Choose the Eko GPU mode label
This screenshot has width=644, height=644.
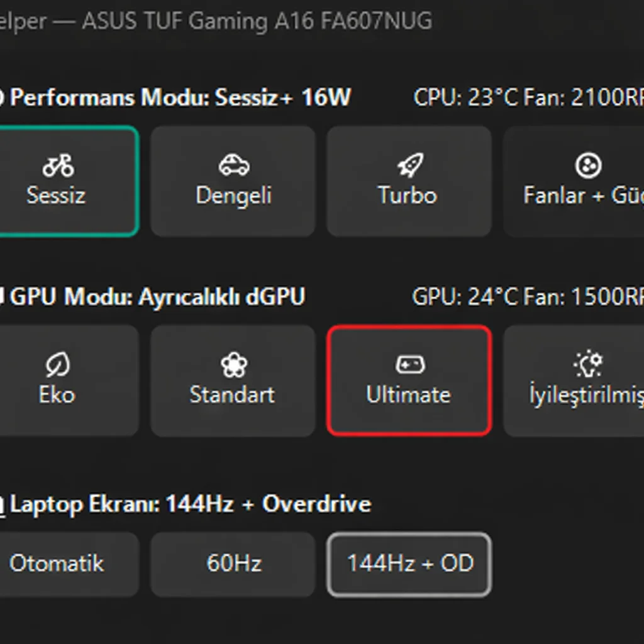57,395
